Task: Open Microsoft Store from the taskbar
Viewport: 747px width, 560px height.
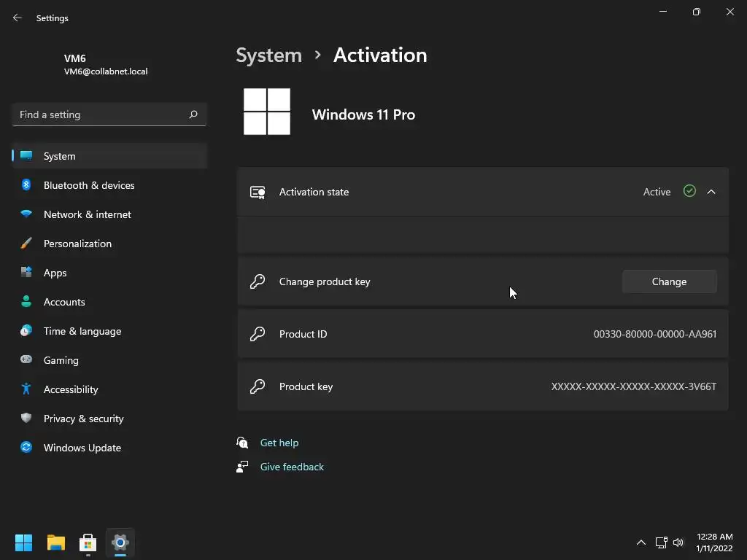Action: pyautogui.click(x=88, y=542)
